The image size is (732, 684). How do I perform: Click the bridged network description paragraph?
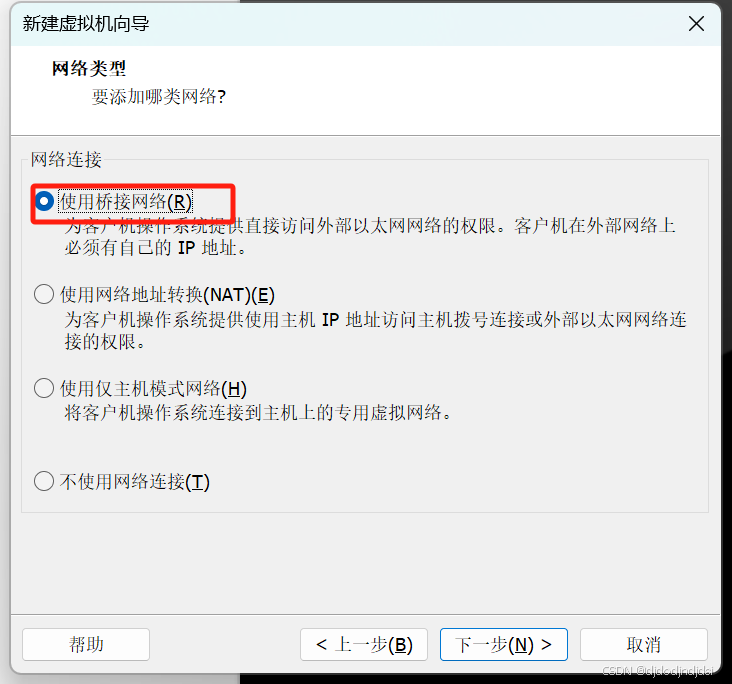coord(370,237)
